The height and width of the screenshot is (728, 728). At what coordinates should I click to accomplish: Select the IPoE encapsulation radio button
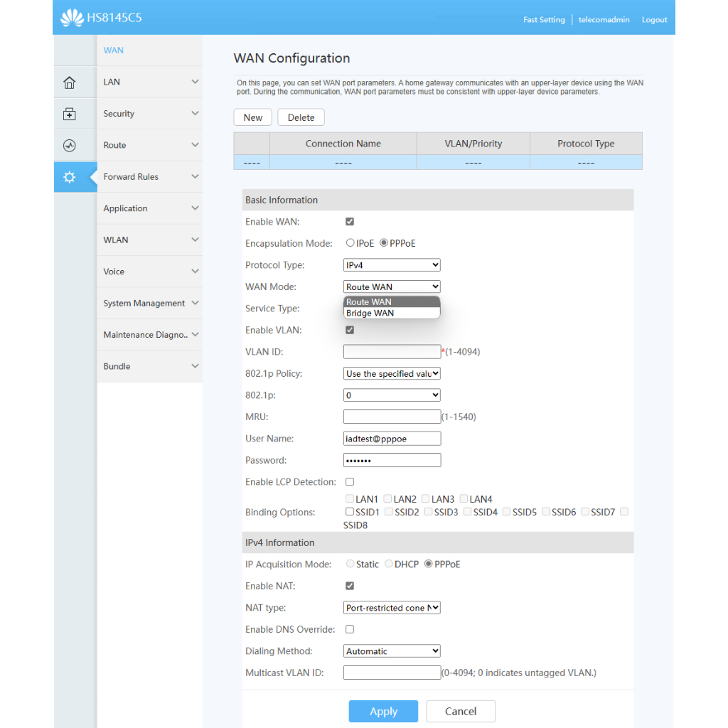pyautogui.click(x=350, y=243)
